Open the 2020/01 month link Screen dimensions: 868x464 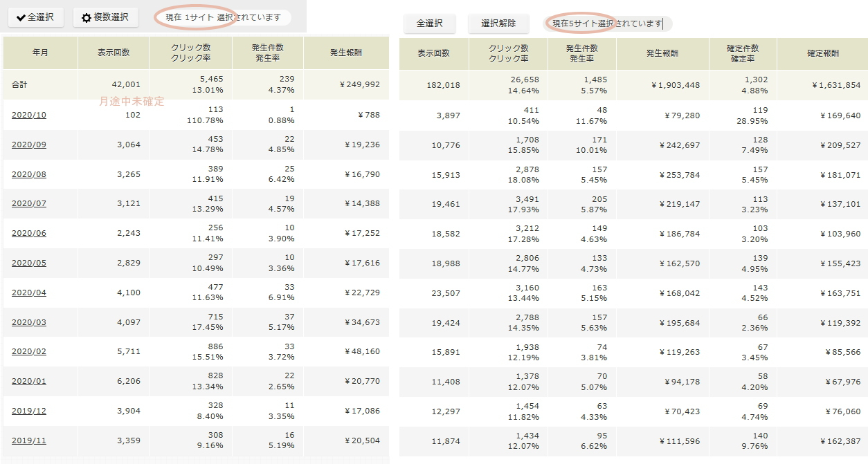(x=29, y=381)
